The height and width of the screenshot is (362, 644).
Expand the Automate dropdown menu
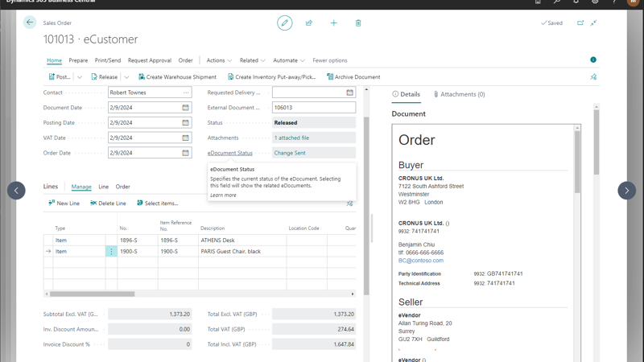(x=288, y=60)
